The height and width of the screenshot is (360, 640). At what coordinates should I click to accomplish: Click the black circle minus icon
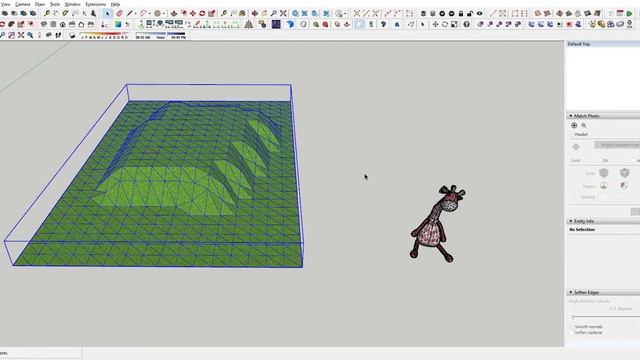(x=451, y=13)
